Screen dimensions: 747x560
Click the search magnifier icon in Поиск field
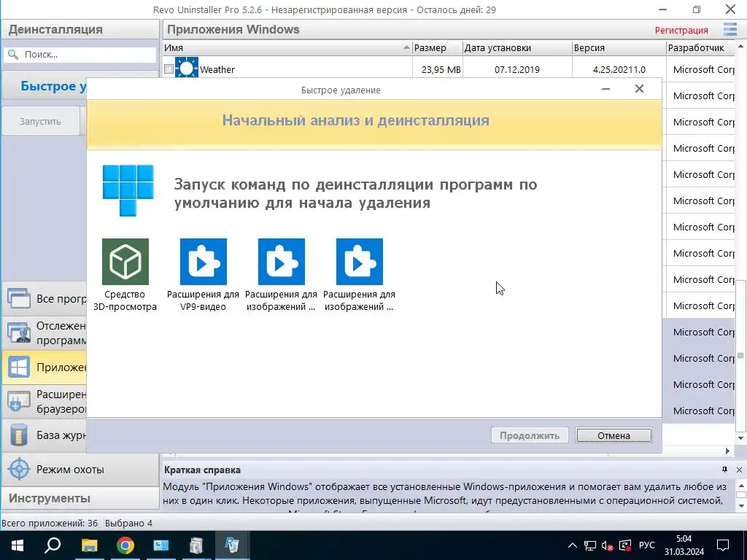click(13, 54)
